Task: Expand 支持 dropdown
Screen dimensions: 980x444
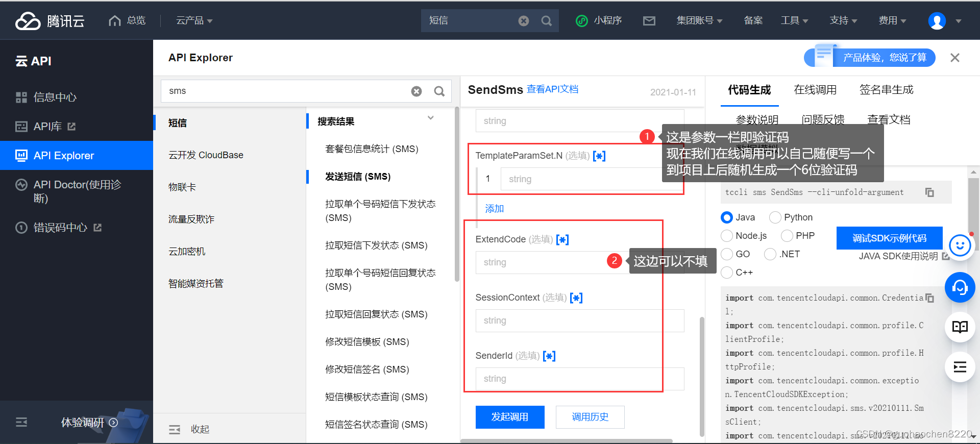Action: tap(843, 20)
